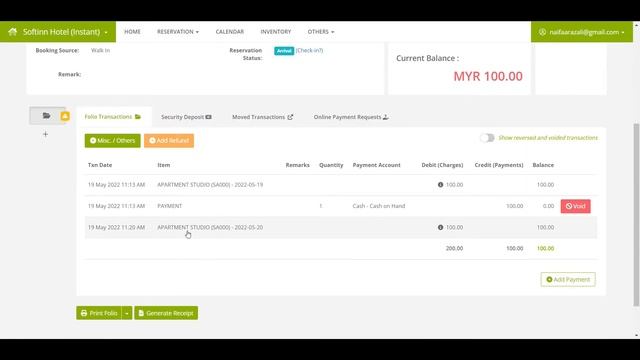Open the RESERVATION menu
This screenshot has height=360, width=640.
click(178, 31)
